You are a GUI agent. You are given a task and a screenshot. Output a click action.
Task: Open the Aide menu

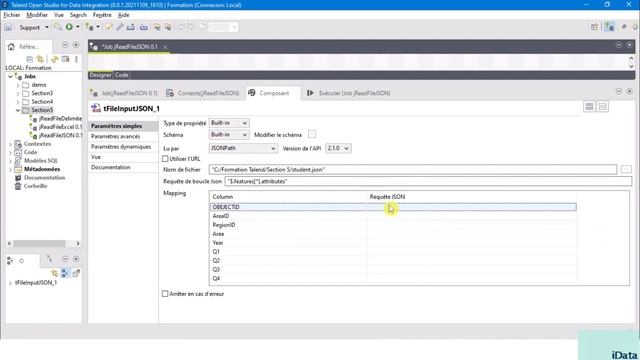coord(124,15)
